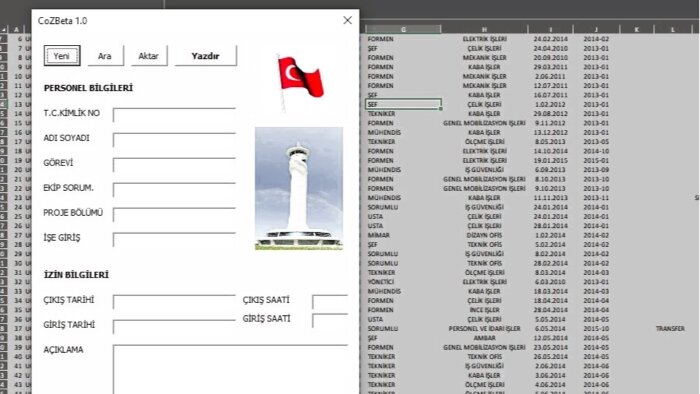The width and height of the screenshot is (700, 394).
Task: Click inside the AÇIKLAMA text area
Action: (x=230, y=369)
